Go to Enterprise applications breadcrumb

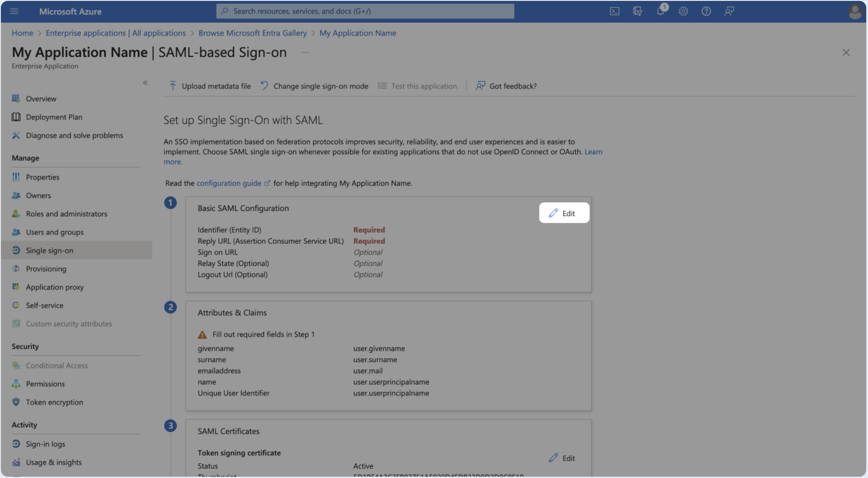tap(116, 33)
